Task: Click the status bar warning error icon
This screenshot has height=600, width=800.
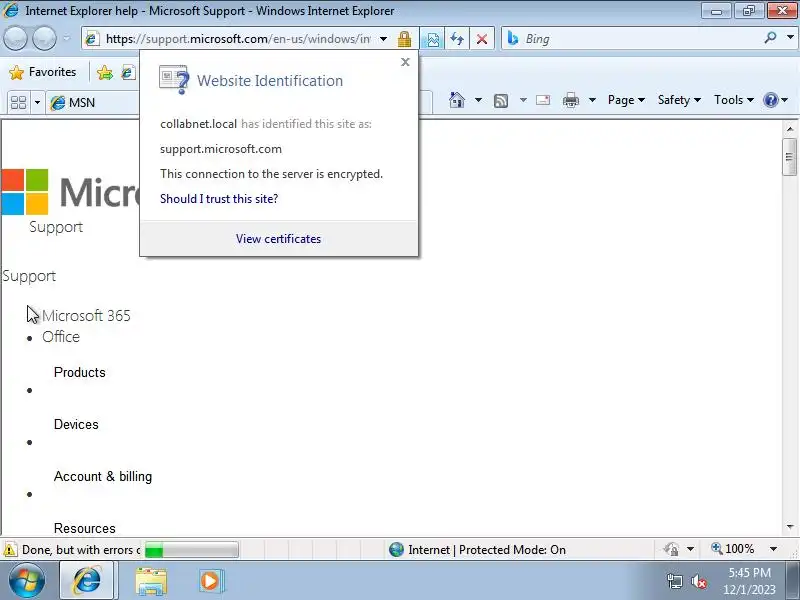Action: (x=10, y=550)
